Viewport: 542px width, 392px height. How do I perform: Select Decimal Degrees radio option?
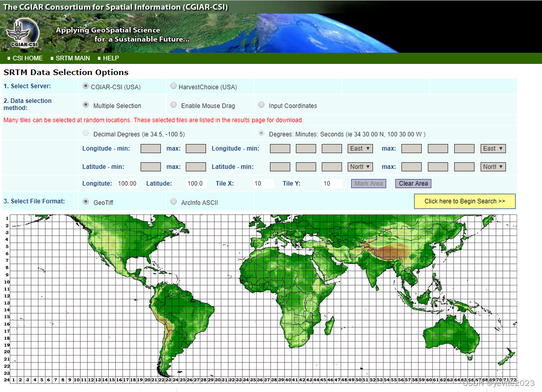pyautogui.click(x=86, y=133)
